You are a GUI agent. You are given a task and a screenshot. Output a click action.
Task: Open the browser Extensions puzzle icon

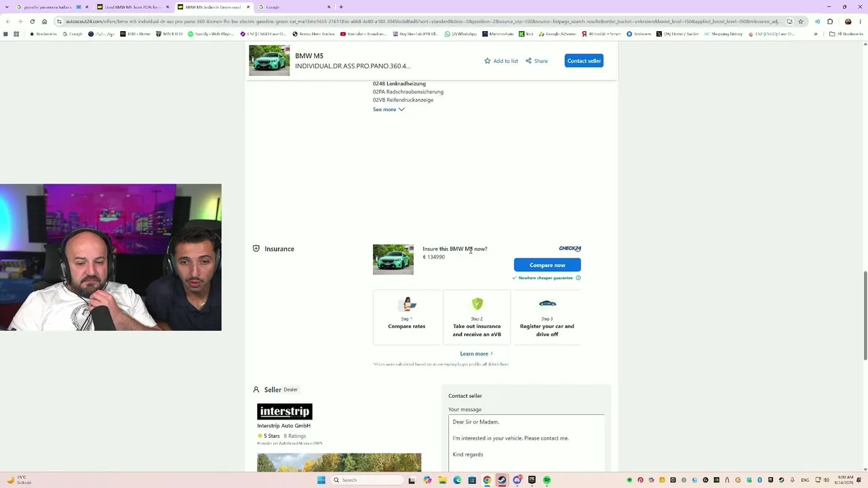coord(830,21)
